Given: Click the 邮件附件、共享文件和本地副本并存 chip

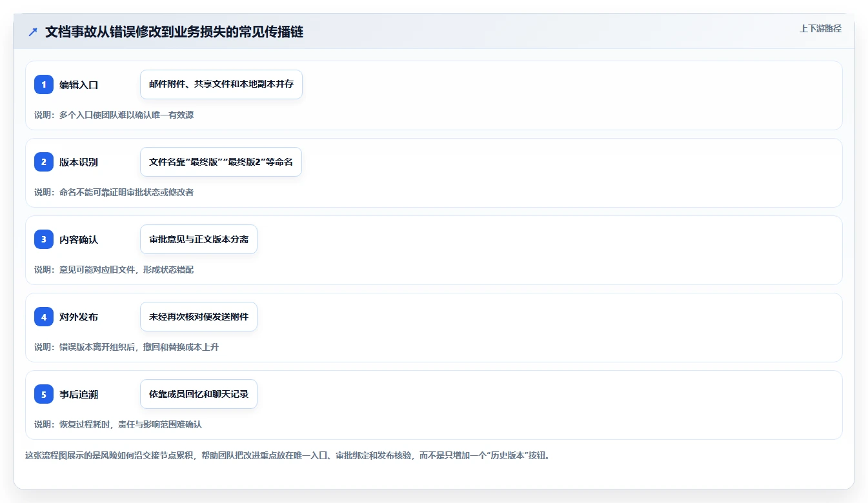Looking at the screenshot, I should point(221,84).
